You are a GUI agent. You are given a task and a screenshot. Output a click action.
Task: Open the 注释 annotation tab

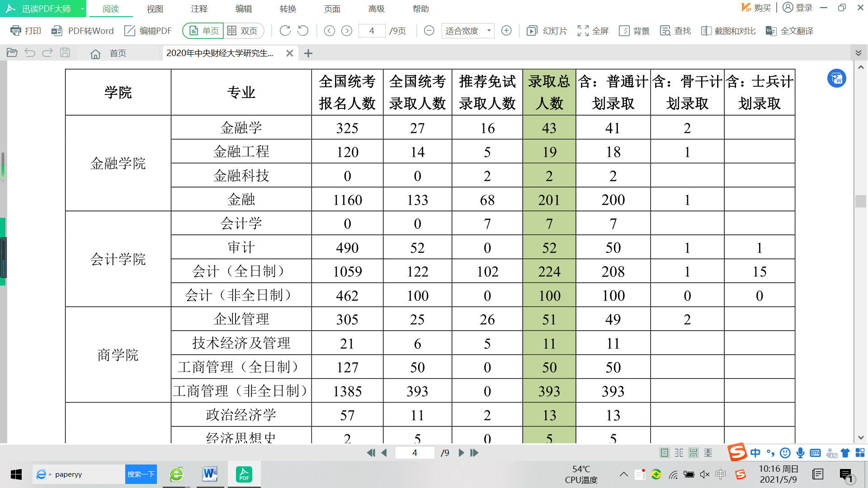click(x=199, y=9)
